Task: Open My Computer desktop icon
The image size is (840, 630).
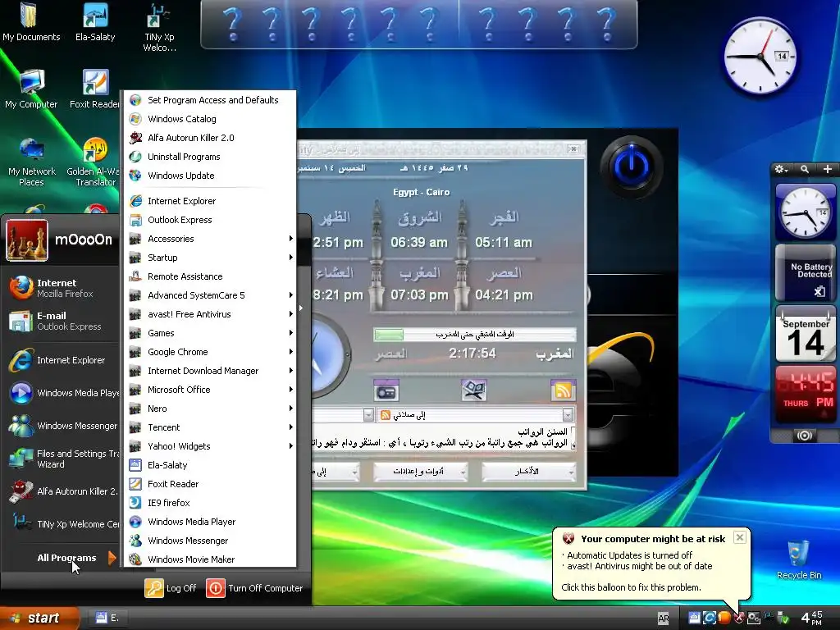Action: coord(31,89)
